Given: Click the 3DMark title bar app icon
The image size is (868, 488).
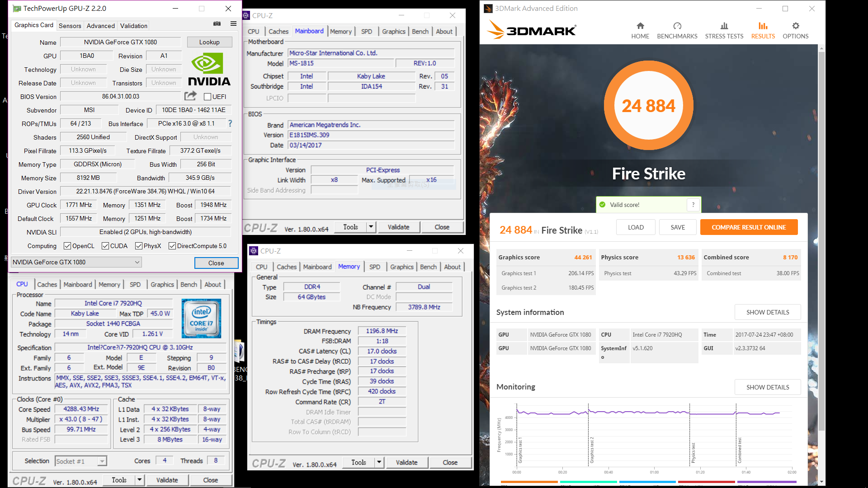Looking at the screenshot, I should click(488, 9).
